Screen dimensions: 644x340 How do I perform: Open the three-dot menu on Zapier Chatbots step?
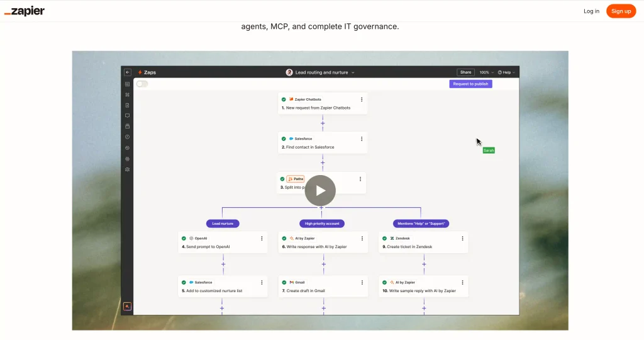[362, 99]
